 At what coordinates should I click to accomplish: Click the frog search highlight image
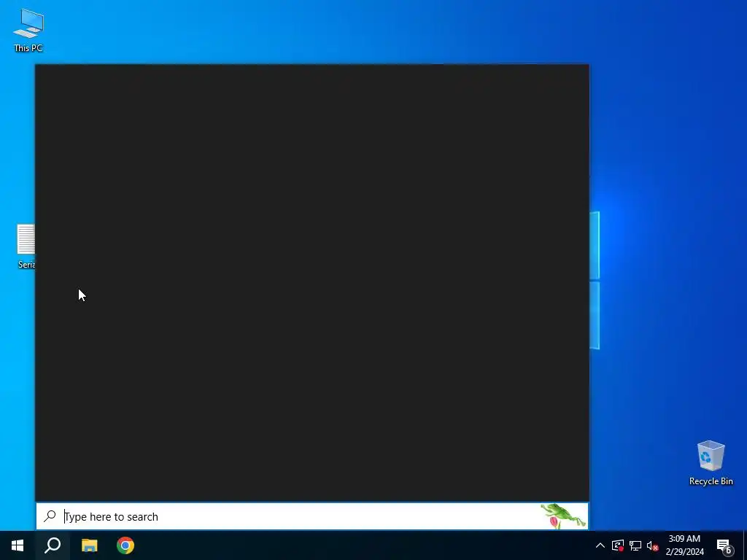pos(563,516)
